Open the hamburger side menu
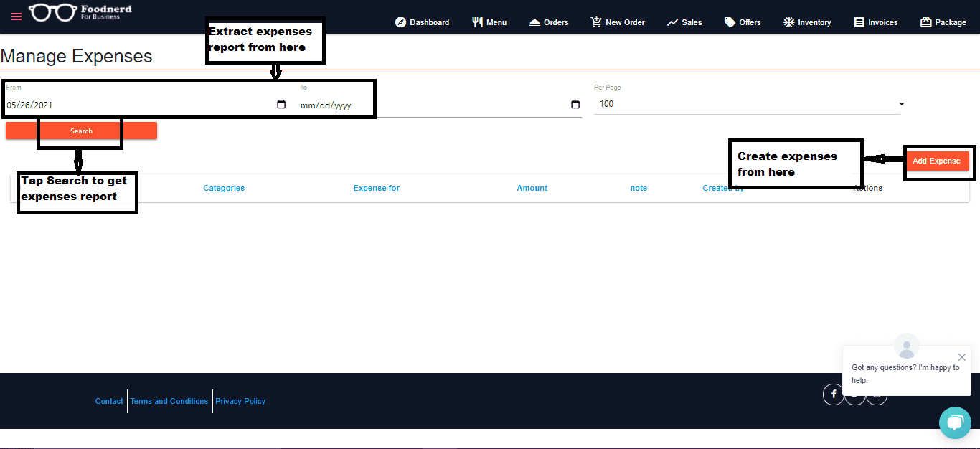Image resolution: width=980 pixels, height=449 pixels. click(17, 16)
